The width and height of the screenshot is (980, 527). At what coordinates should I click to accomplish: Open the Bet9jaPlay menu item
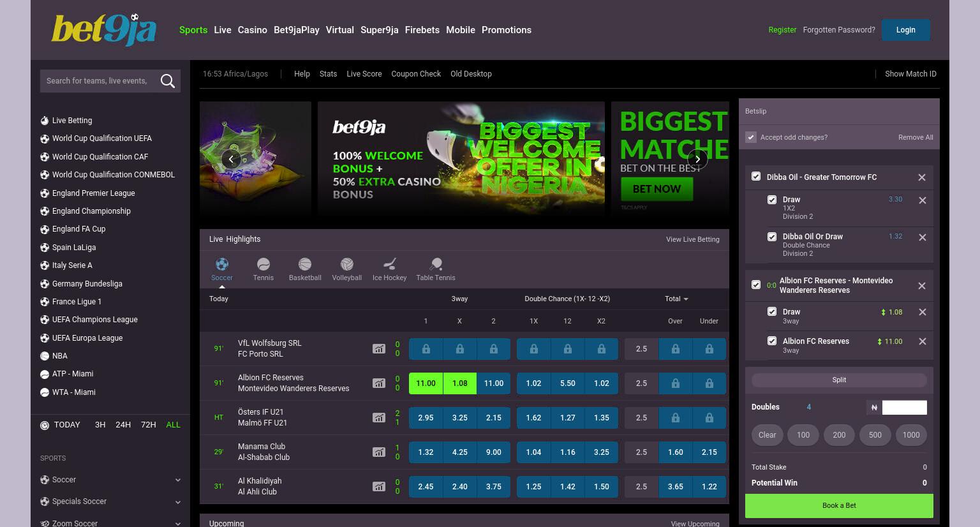(x=297, y=30)
